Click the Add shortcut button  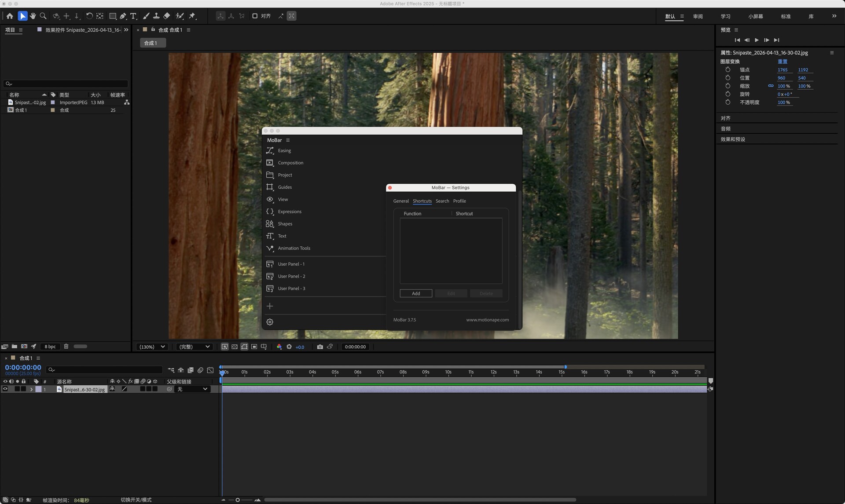pyautogui.click(x=415, y=293)
